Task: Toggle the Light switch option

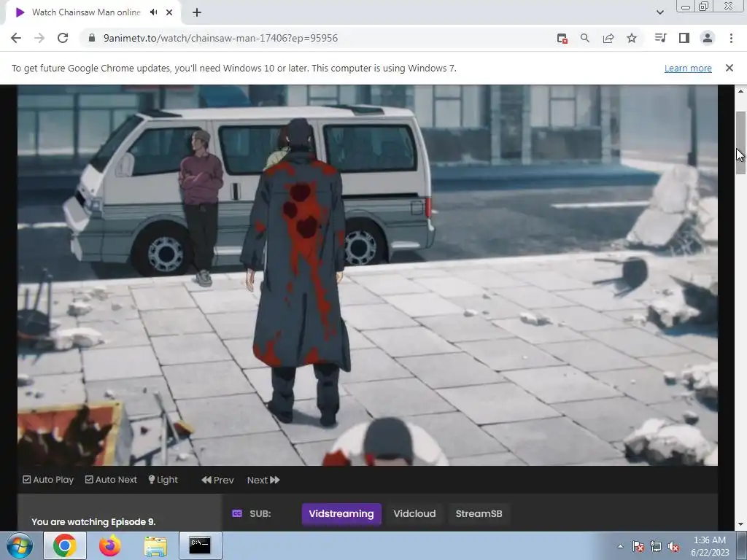Action: pyautogui.click(x=163, y=480)
